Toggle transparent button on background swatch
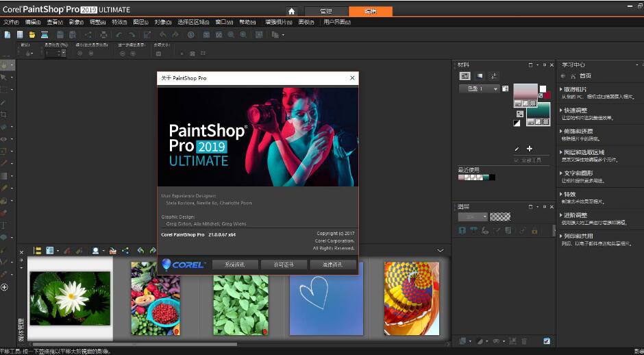Viewport: 644px width, 355px height. tap(546, 122)
